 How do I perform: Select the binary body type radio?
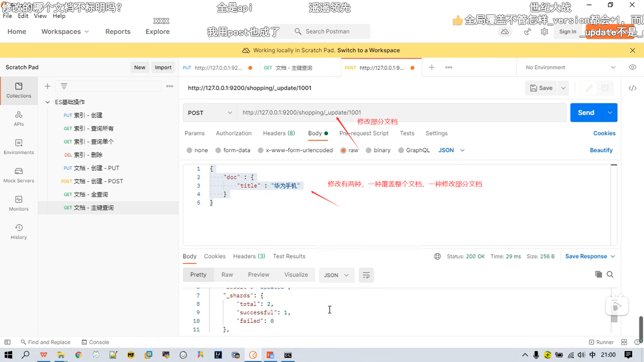click(x=369, y=150)
